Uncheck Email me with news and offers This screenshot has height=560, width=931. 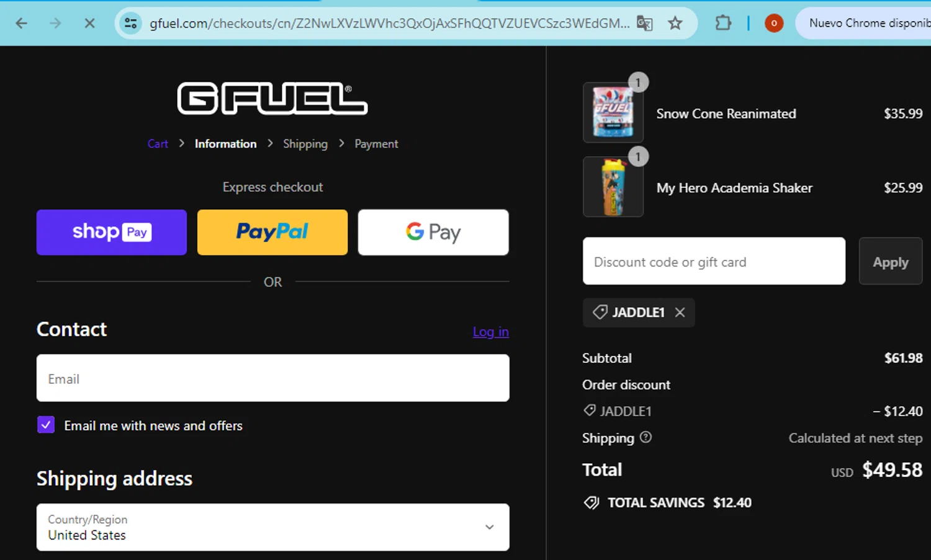46,425
